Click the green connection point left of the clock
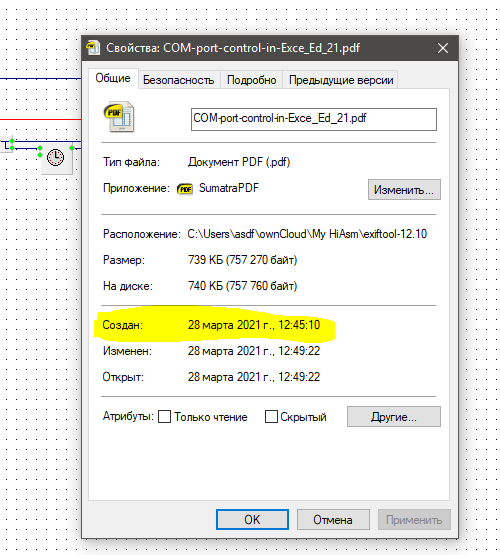Image resolution: width=500 pixels, height=555 pixels. [40, 148]
